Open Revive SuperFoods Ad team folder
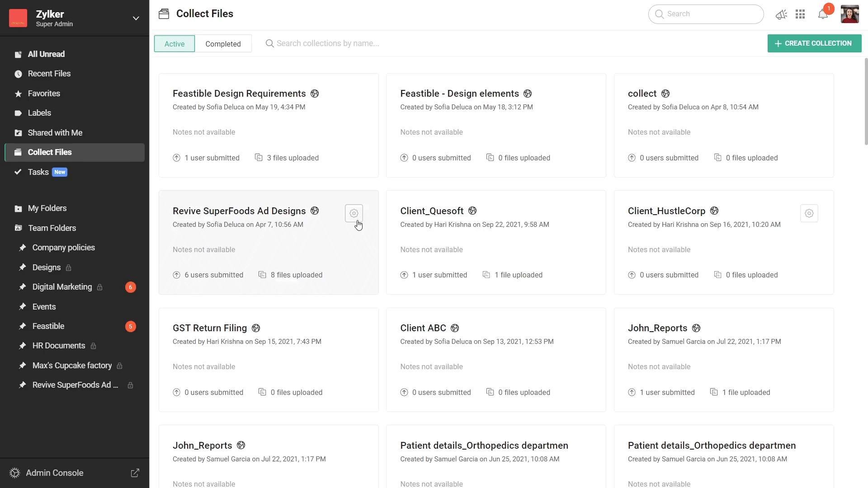 click(75, 385)
